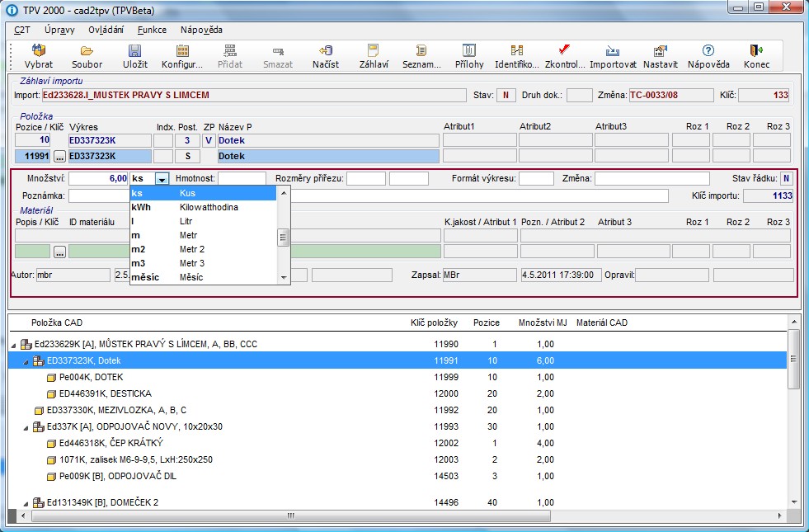Open the C2T menu

21,30
